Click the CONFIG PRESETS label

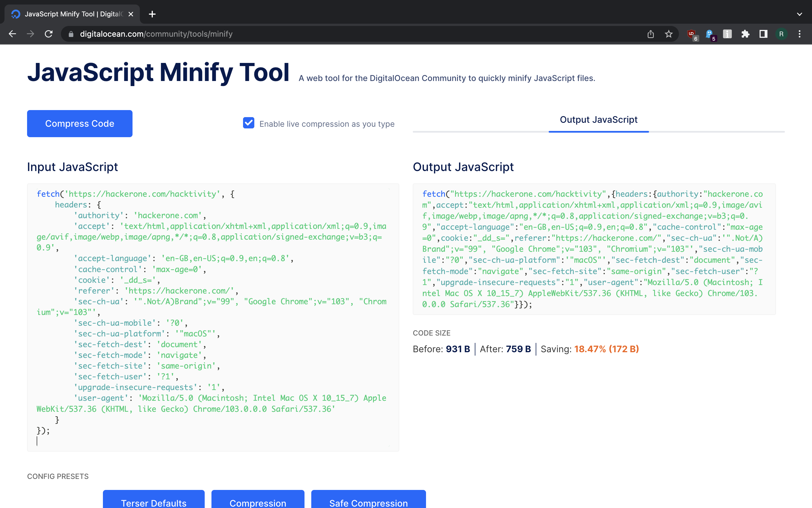(x=58, y=476)
